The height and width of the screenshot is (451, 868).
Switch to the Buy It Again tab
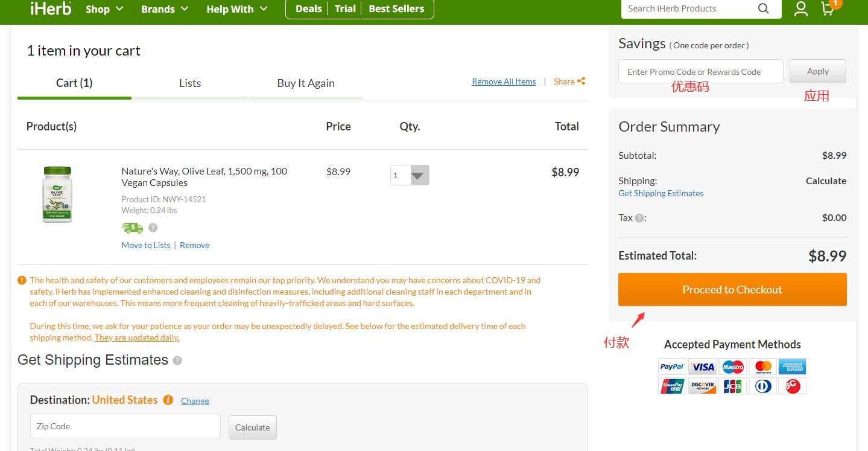(x=306, y=83)
